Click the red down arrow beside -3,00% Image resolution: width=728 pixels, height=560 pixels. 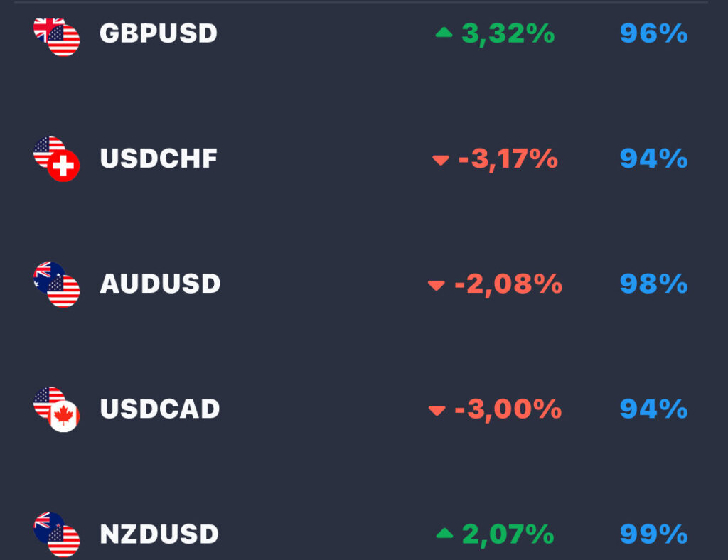437,411
